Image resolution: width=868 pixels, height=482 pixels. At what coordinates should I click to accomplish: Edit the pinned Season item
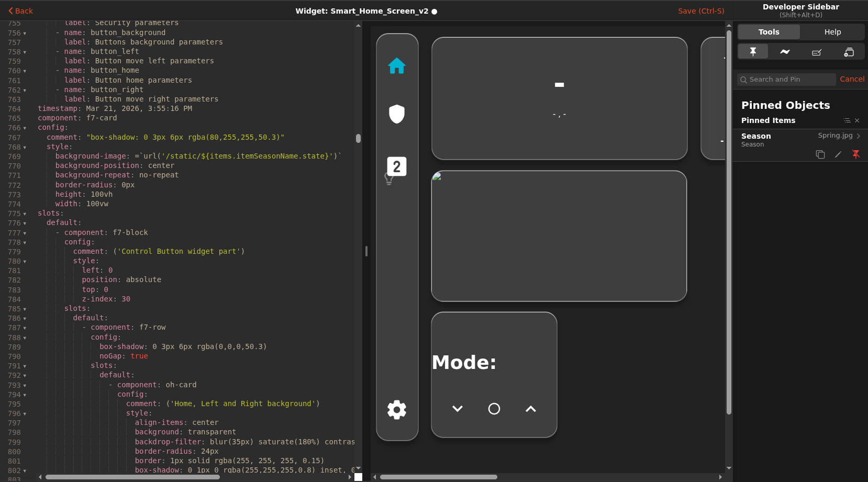pos(838,154)
